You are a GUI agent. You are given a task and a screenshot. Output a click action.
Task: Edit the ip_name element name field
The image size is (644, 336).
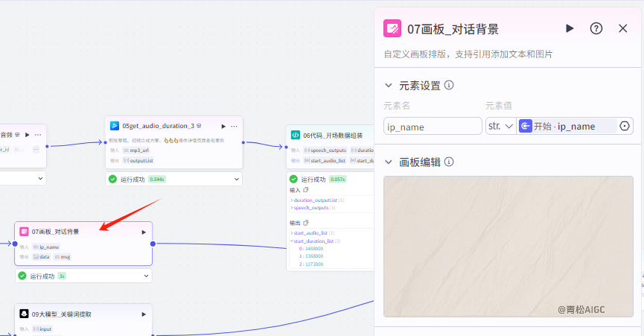coord(433,126)
